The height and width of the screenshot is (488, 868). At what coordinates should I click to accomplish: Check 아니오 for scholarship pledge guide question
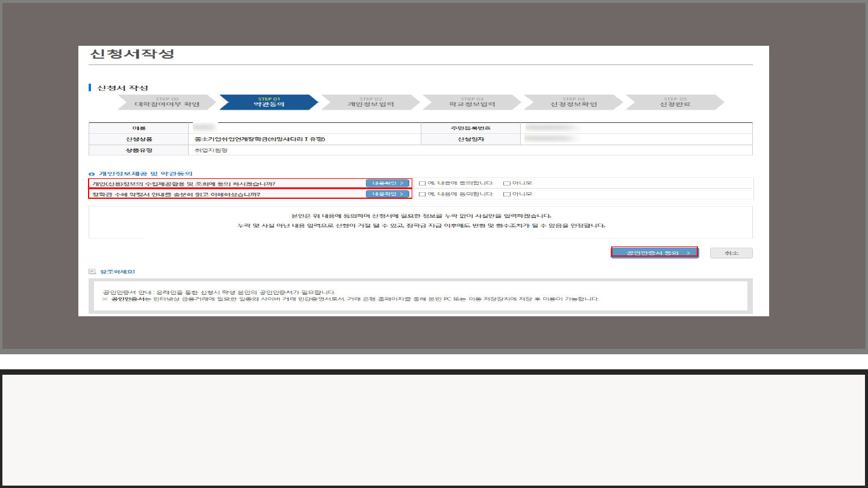coord(507,194)
